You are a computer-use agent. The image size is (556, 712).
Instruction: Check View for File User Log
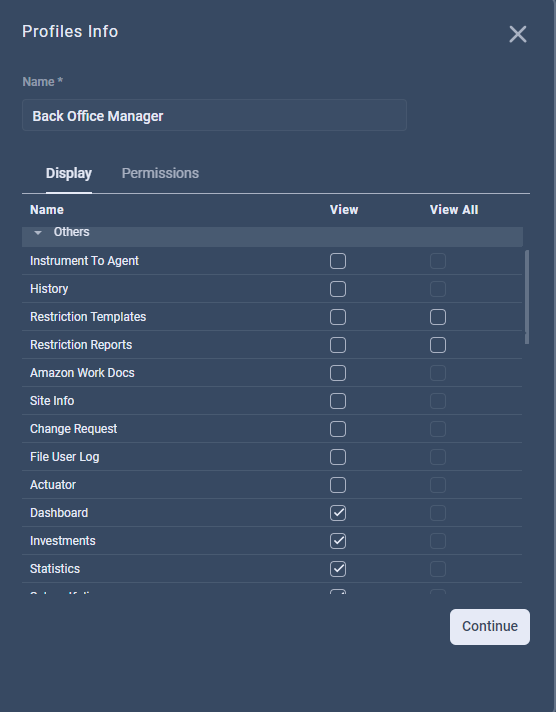coord(338,457)
